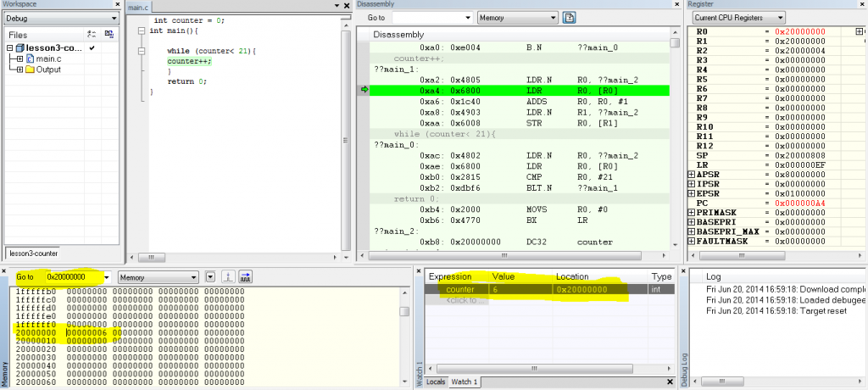Click the build-status column header icon

coord(92,35)
